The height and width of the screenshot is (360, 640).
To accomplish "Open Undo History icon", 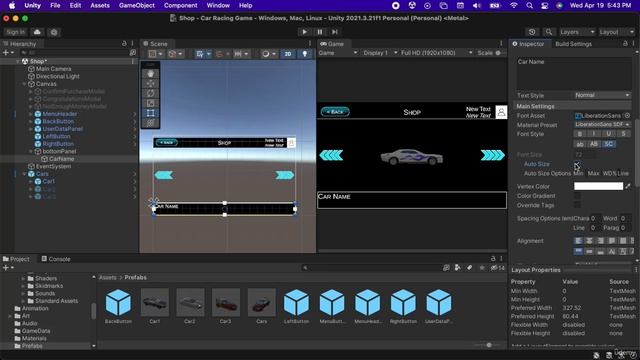I will coord(532,32).
